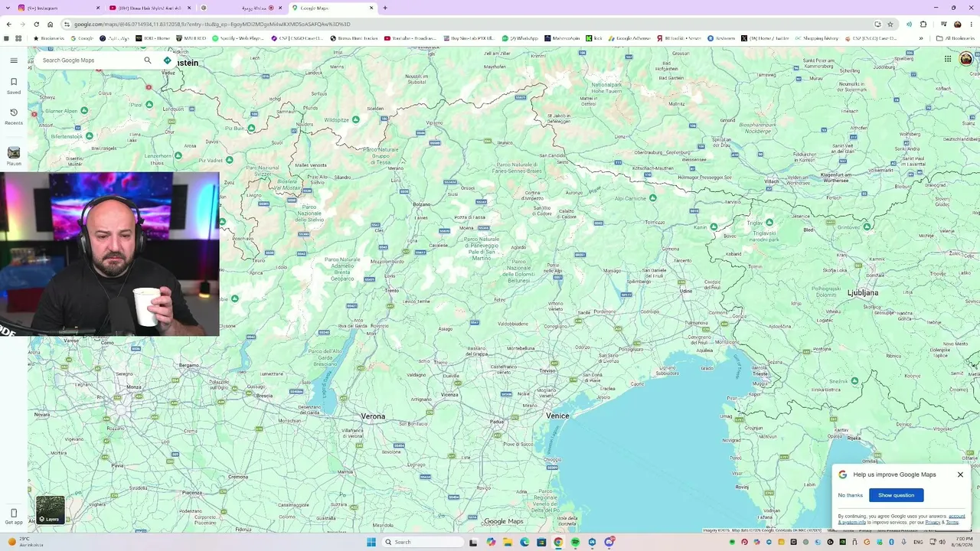Viewport: 980px width, 551px height.
Task: Close the Help us improve Google Maps popup
Action: [960, 474]
